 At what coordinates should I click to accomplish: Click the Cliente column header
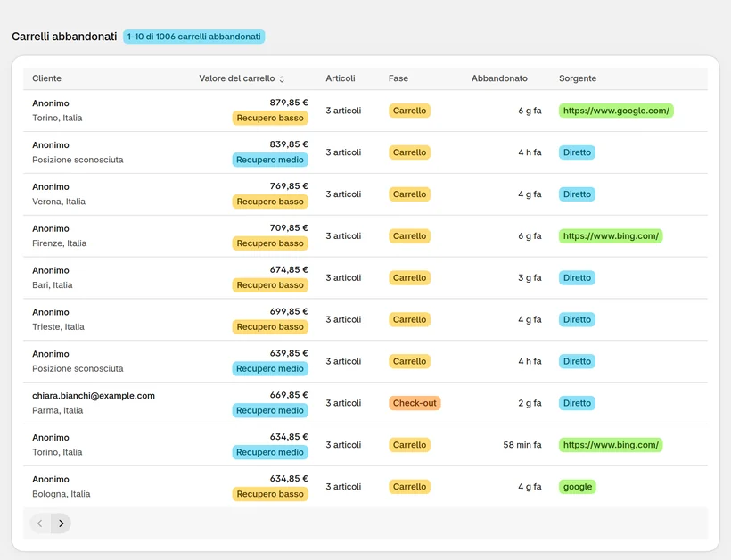coord(46,78)
